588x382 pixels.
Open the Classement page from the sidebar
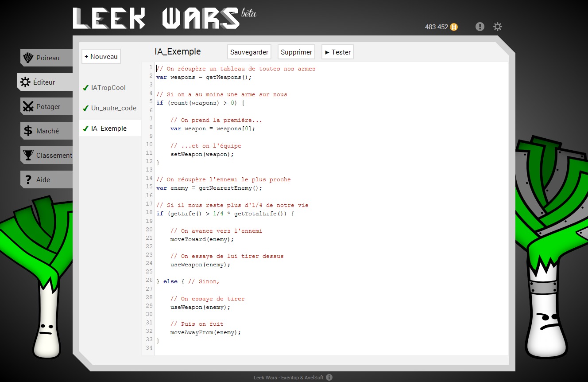coord(54,155)
